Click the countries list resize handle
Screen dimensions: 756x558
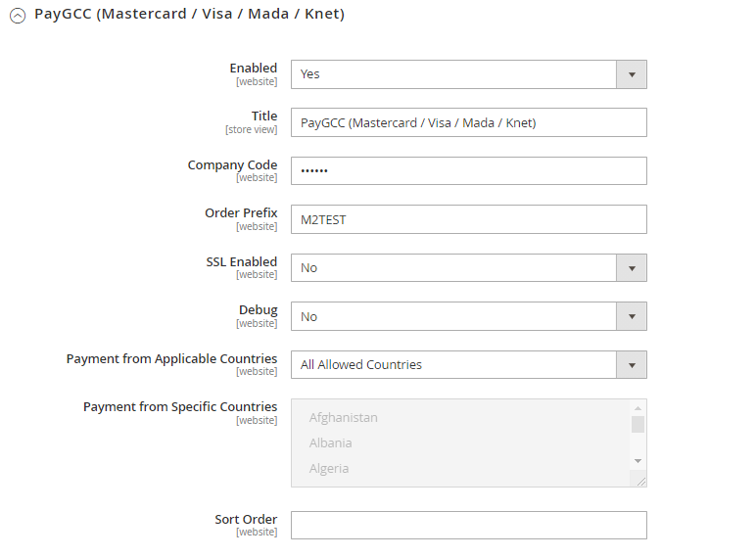(x=641, y=481)
